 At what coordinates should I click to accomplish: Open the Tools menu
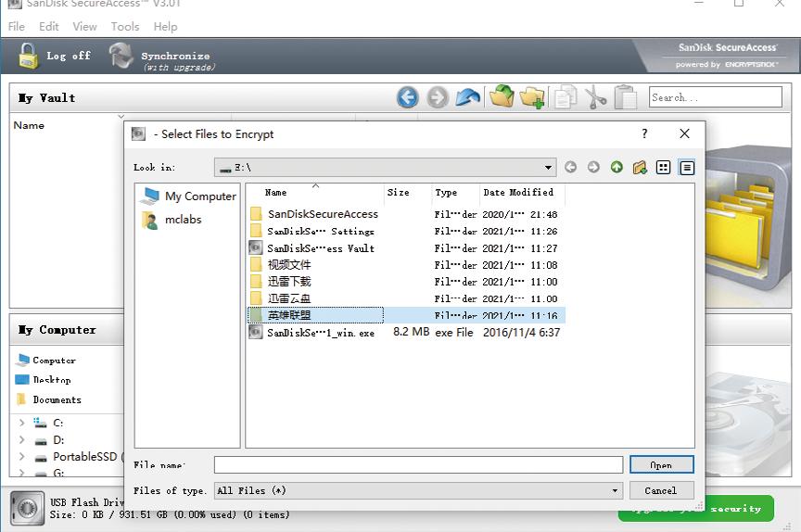click(125, 27)
